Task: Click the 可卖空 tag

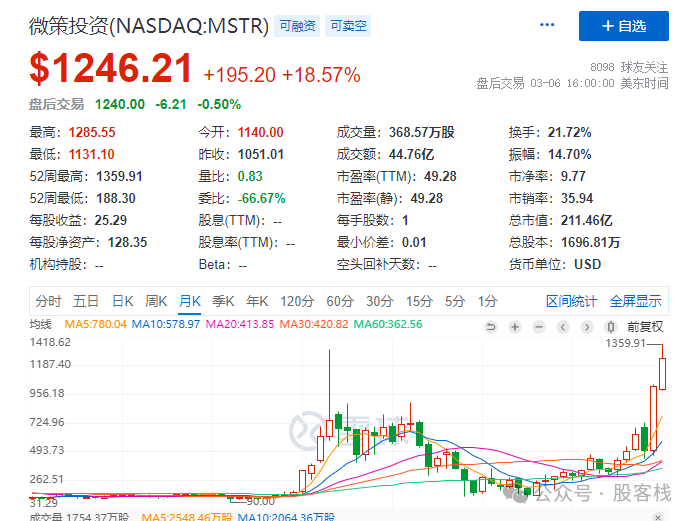Action: pos(348,26)
